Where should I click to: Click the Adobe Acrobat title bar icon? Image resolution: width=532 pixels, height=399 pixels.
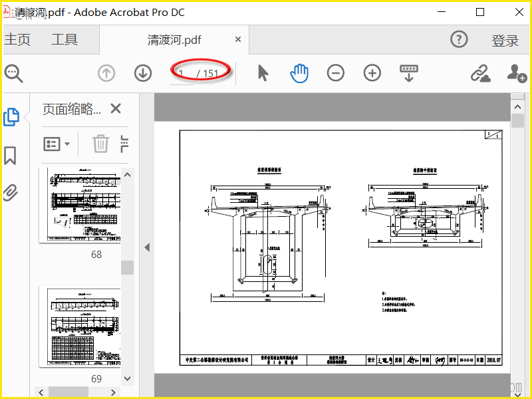point(7,12)
